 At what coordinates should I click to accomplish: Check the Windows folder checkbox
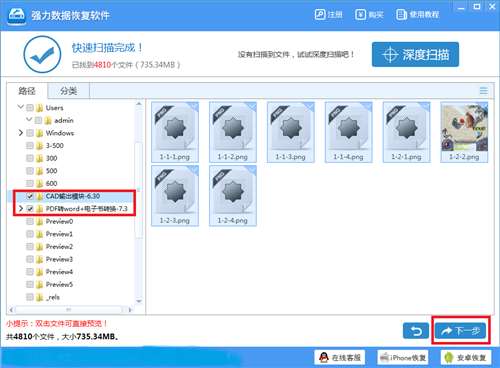pyautogui.click(x=30, y=133)
